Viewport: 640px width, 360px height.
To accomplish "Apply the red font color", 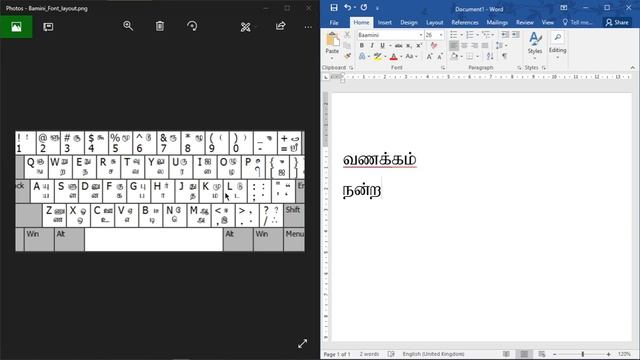I will coord(393,57).
